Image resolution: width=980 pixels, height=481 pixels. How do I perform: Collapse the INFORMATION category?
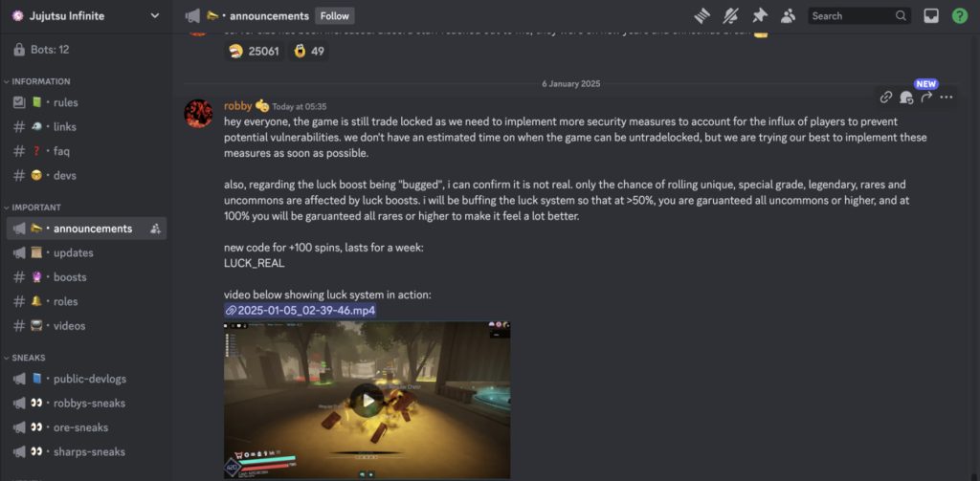coord(37,81)
